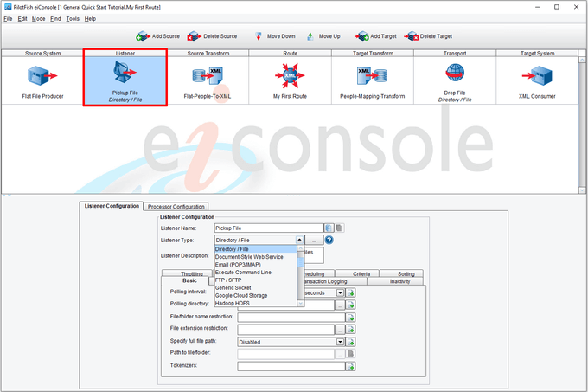Open the Help menu
588x392 pixels.
[90, 19]
